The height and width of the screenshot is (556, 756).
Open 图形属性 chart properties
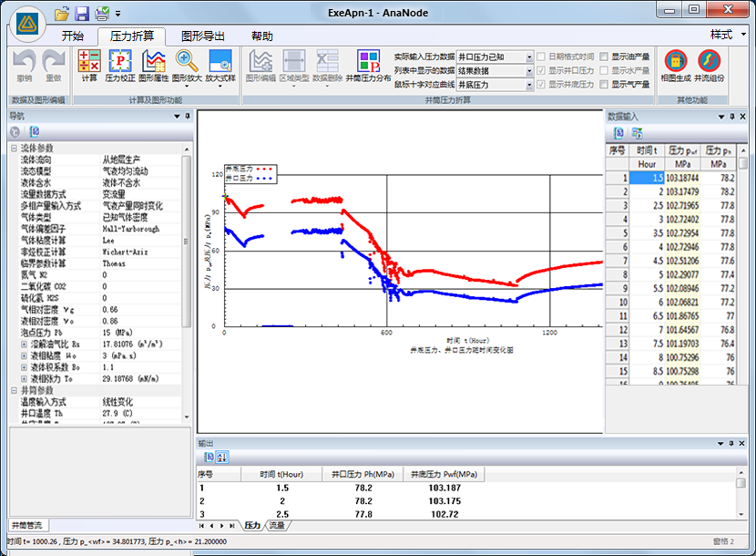point(153,67)
